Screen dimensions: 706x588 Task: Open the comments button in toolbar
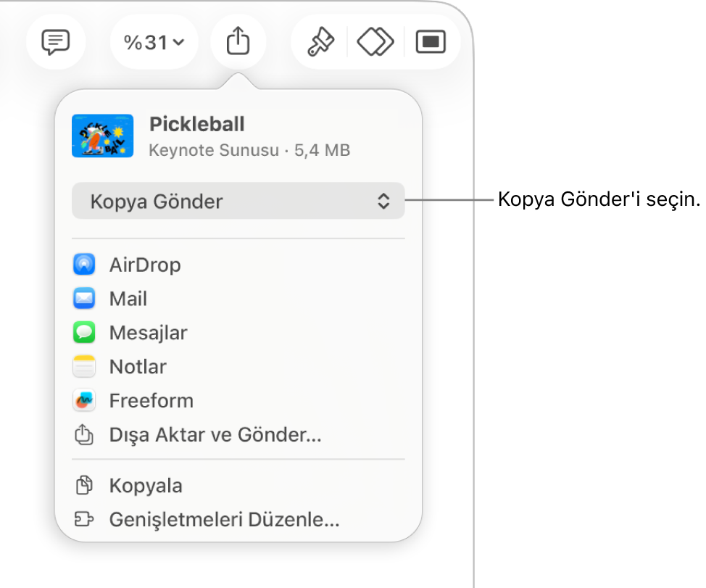(55, 42)
